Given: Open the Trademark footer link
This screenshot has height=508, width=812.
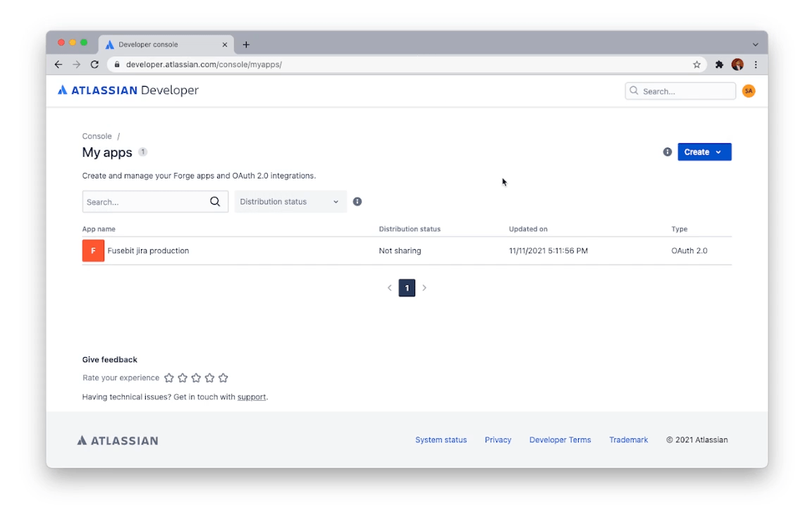Looking at the screenshot, I should [x=628, y=440].
